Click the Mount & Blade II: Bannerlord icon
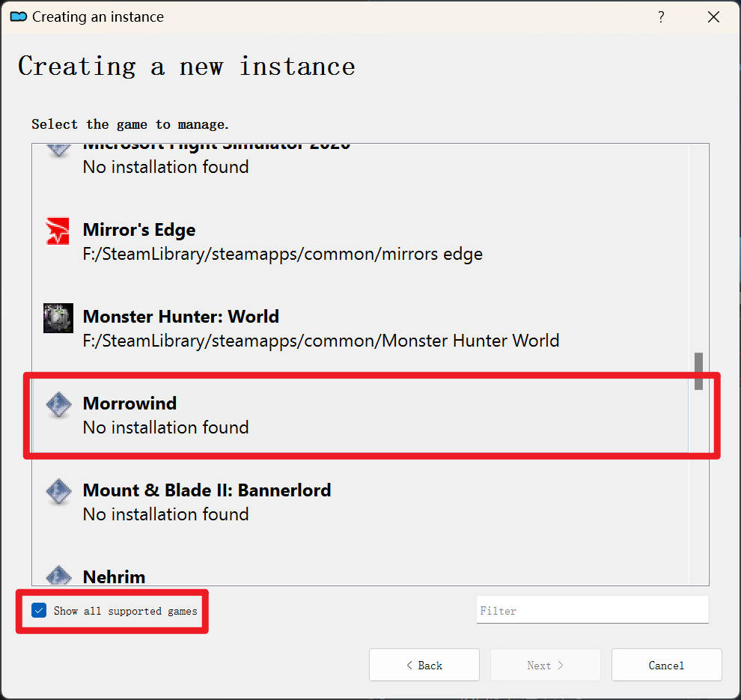The width and height of the screenshot is (741, 700). pyautogui.click(x=58, y=492)
